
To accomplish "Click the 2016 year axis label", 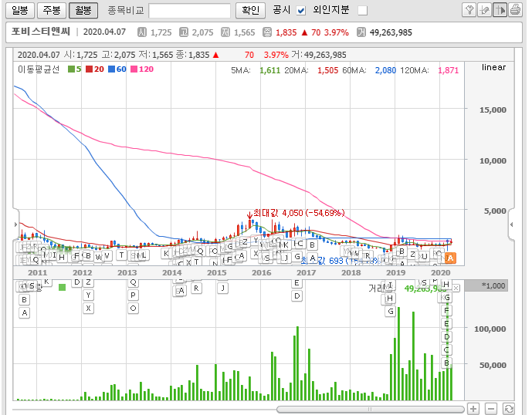I will coord(261,272).
